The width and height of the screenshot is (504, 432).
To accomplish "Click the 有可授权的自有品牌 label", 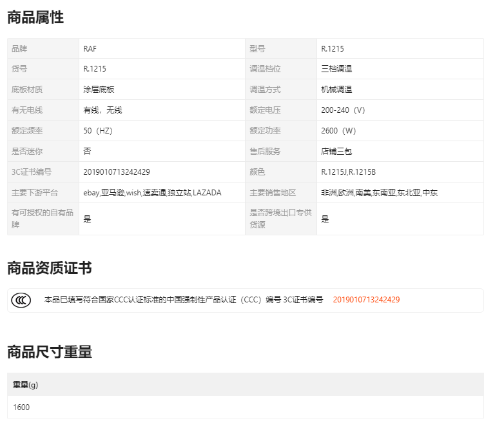I will click(x=43, y=219).
